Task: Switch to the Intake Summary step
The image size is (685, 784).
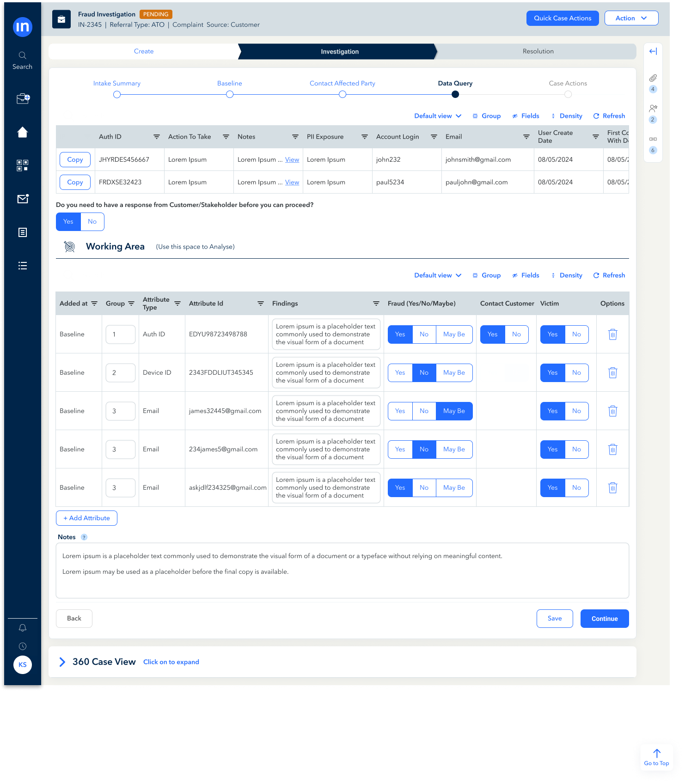Action: [x=117, y=94]
